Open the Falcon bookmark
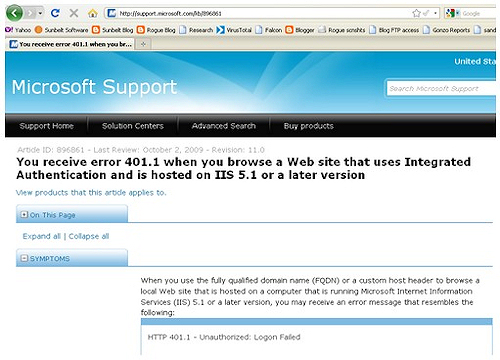500x360 pixels. click(269, 30)
